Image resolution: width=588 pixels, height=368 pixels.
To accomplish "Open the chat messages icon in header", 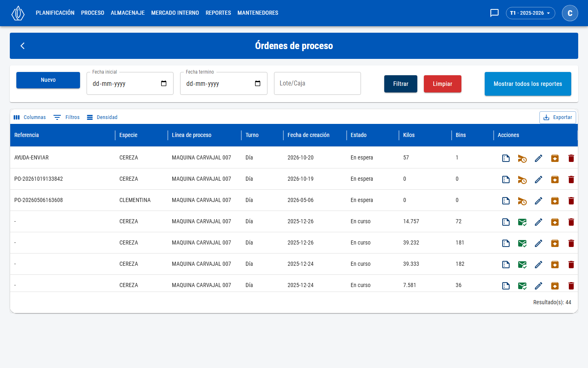I will tap(494, 13).
